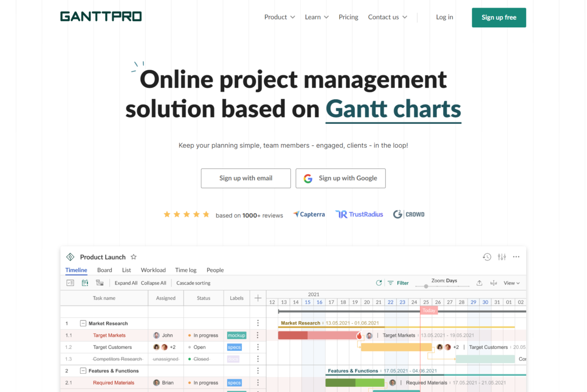587x392 pixels.
Task: Collapse the Features & Functions task group
Action: (83, 371)
